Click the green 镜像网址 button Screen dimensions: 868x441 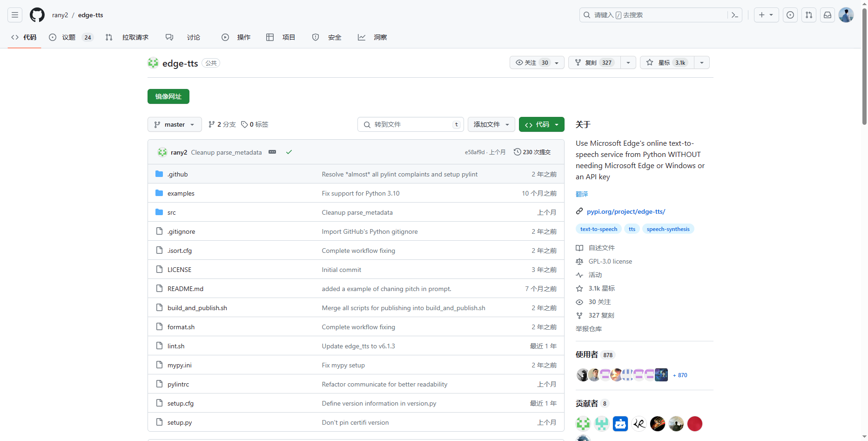[x=168, y=96]
